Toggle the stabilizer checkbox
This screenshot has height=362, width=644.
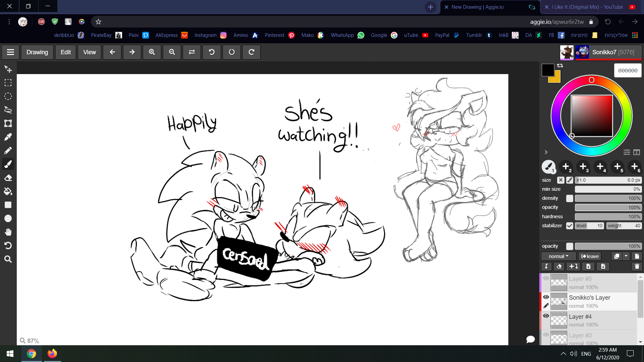(570, 226)
